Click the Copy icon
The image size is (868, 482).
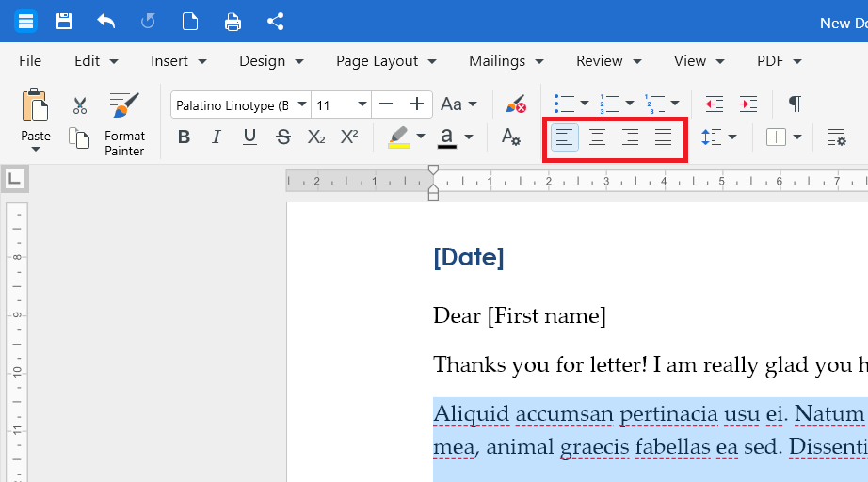pyautogui.click(x=79, y=137)
